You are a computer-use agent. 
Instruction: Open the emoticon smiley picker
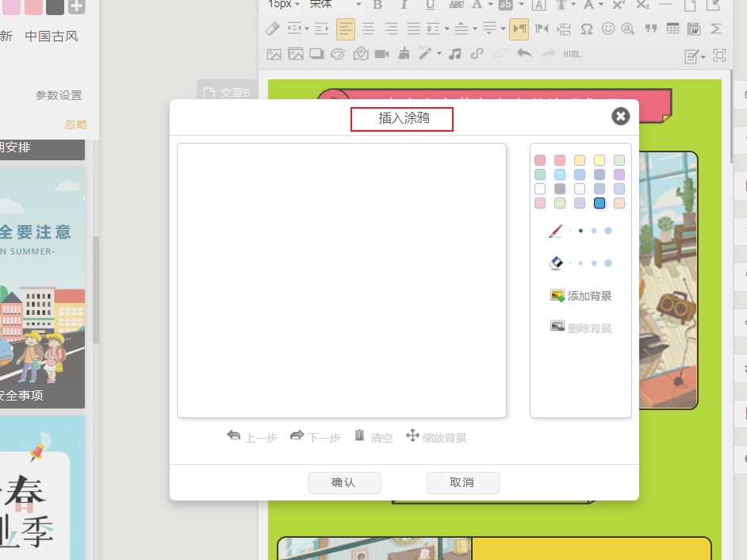[x=608, y=29]
